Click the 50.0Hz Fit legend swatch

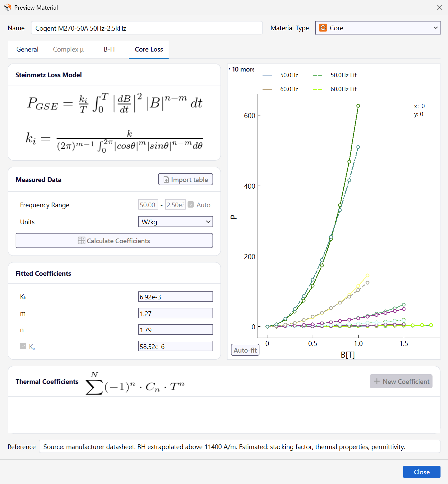click(x=318, y=75)
